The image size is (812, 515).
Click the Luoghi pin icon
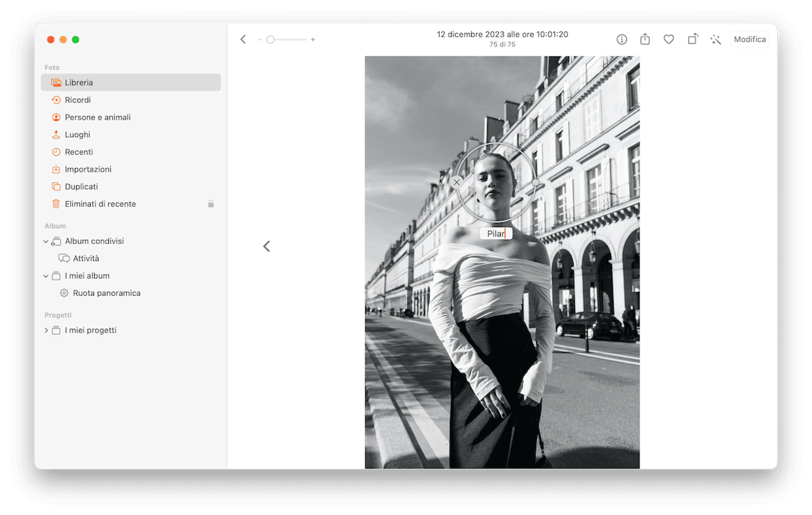point(56,134)
